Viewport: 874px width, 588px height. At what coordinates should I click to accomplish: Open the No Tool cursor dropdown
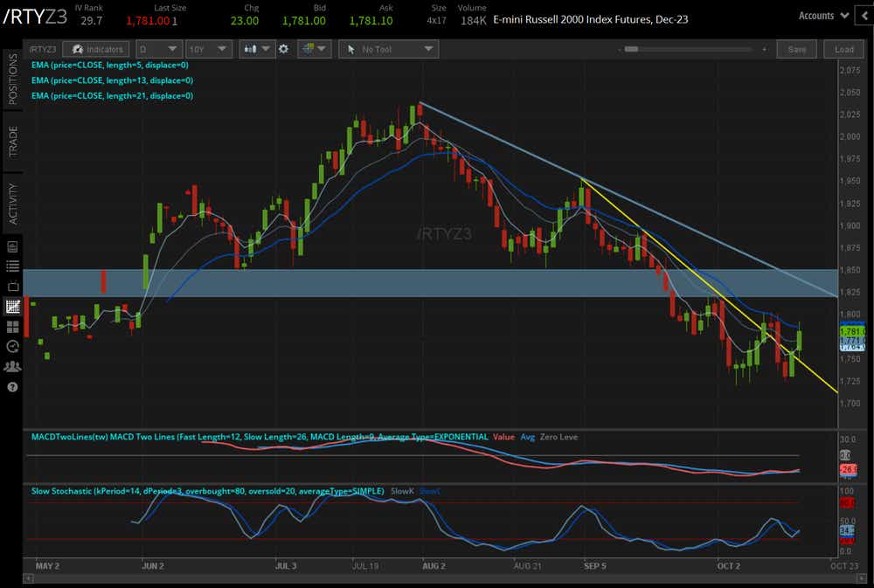(388, 49)
